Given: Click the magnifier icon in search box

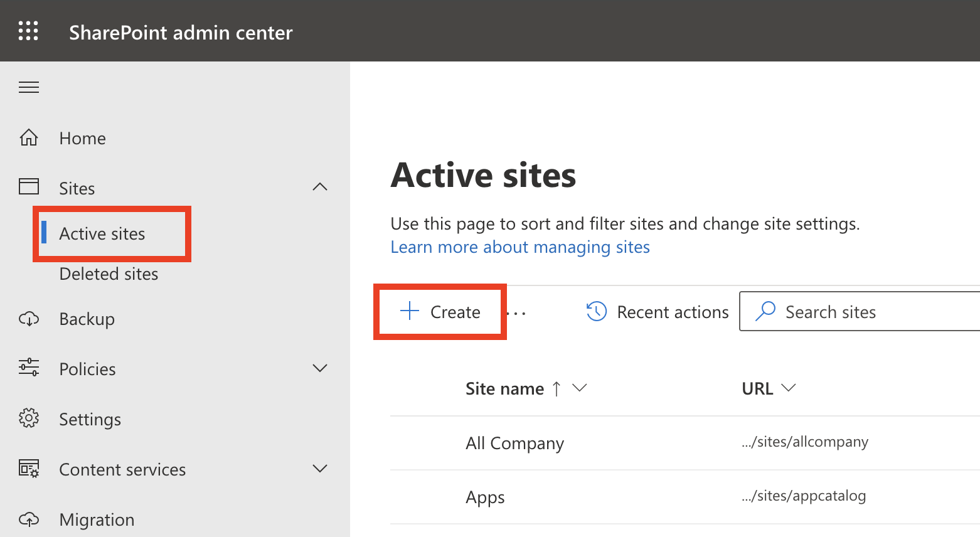Looking at the screenshot, I should pyautogui.click(x=765, y=311).
